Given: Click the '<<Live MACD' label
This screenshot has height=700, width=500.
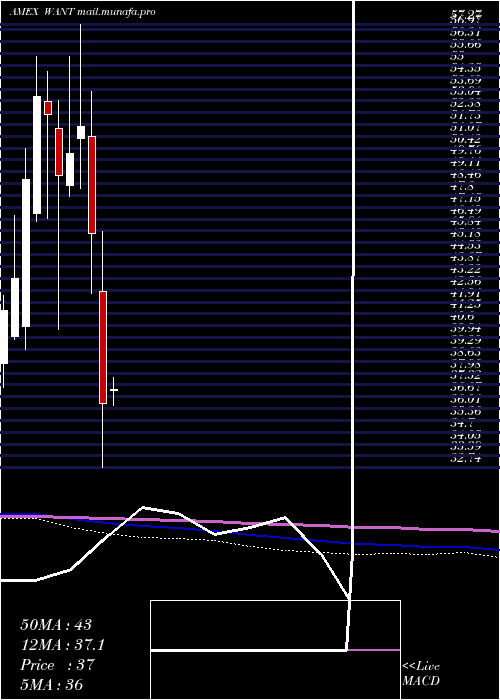Looking at the screenshot, I should 421,674.
